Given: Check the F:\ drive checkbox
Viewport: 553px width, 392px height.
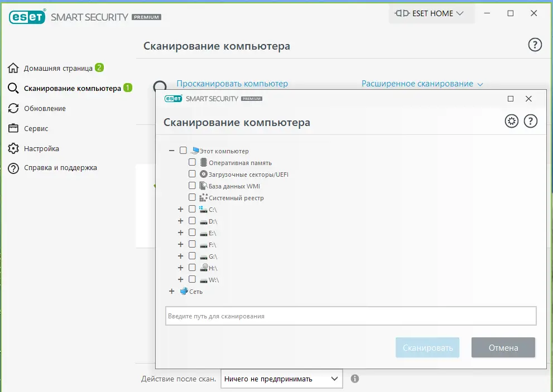Looking at the screenshot, I should pos(192,244).
